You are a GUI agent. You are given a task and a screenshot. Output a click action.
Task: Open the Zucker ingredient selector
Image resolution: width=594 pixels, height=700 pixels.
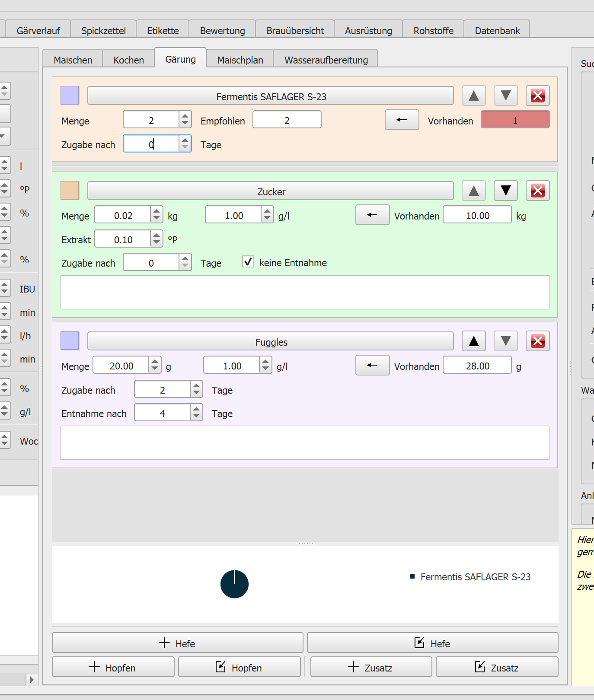271,191
